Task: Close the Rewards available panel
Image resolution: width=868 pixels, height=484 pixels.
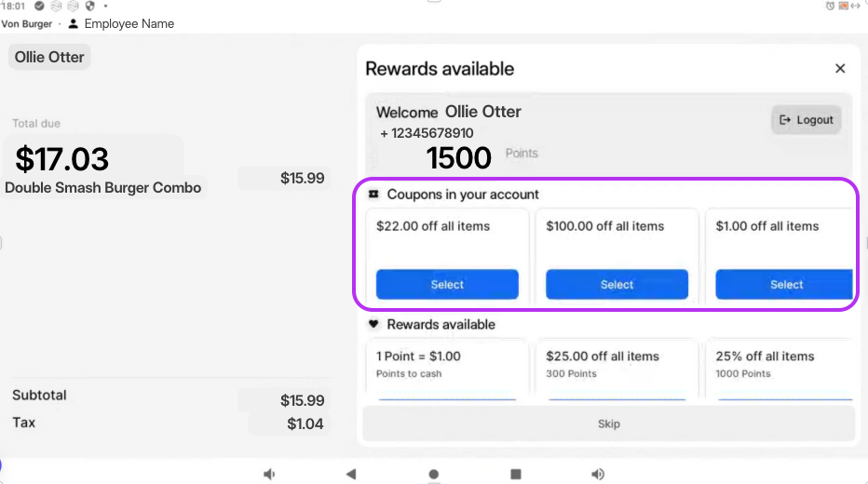Action: coord(840,69)
